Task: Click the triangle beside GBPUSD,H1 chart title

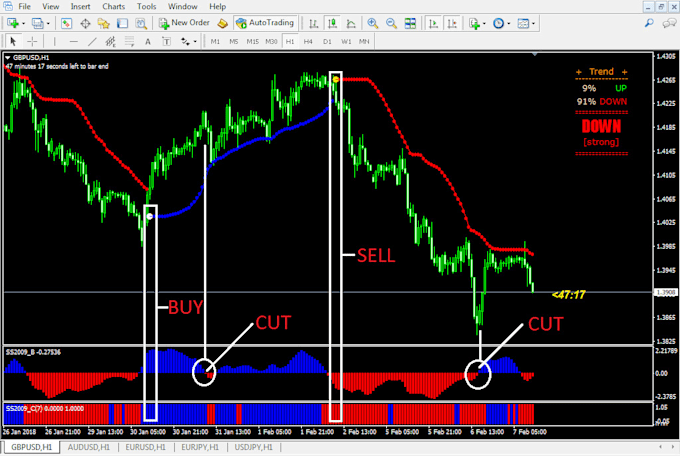Action: (8, 58)
